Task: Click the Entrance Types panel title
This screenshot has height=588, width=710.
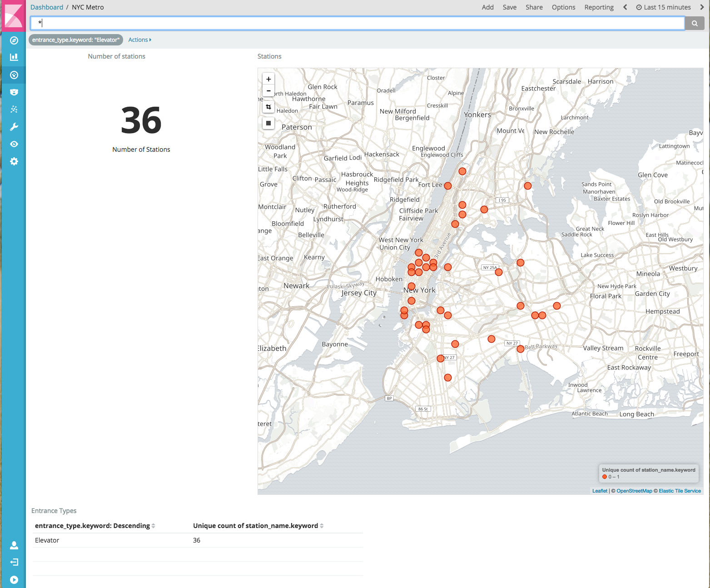Action: (x=54, y=511)
